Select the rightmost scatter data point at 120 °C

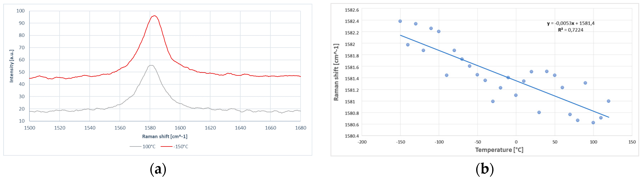[x=609, y=101]
